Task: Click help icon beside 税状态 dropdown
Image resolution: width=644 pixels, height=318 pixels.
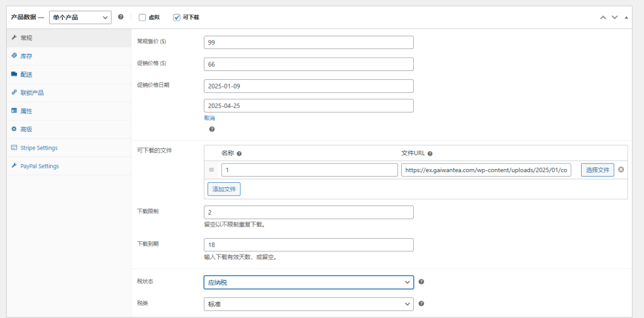Action: tap(421, 282)
